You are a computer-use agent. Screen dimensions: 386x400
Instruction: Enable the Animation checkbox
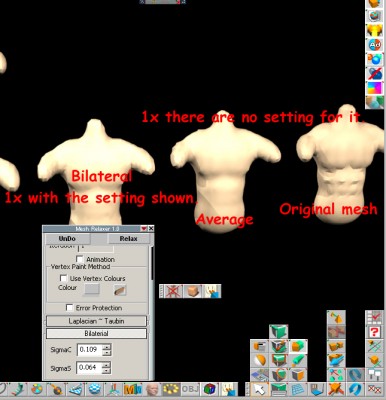coord(79,259)
